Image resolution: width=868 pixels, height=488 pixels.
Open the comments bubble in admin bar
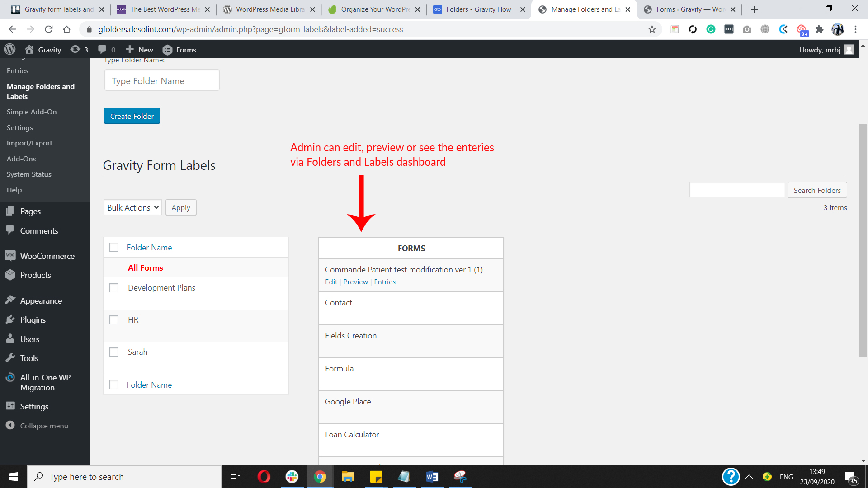tap(102, 49)
